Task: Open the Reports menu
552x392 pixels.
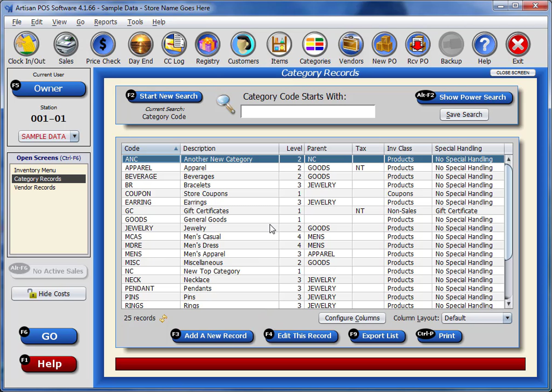Action: tap(106, 22)
